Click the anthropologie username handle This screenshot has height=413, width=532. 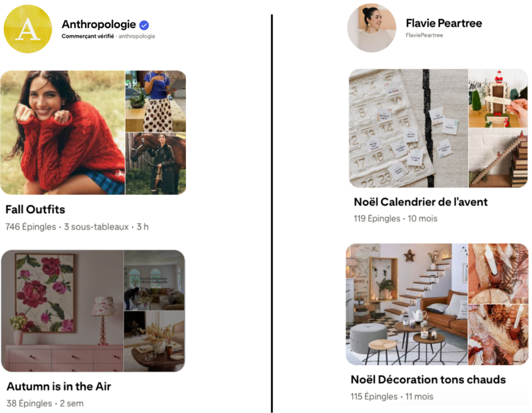(137, 36)
